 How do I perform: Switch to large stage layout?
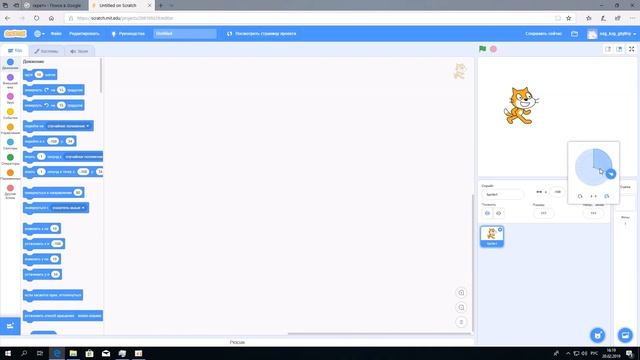(619, 49)
